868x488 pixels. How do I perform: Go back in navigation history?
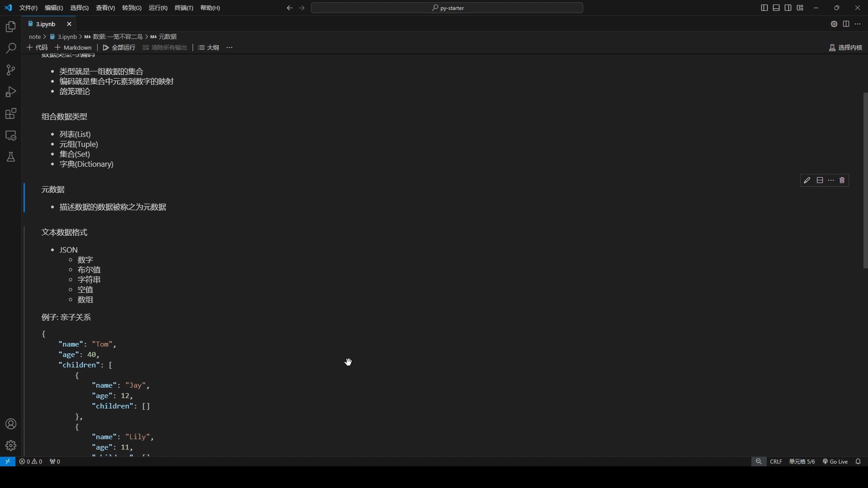290,8
